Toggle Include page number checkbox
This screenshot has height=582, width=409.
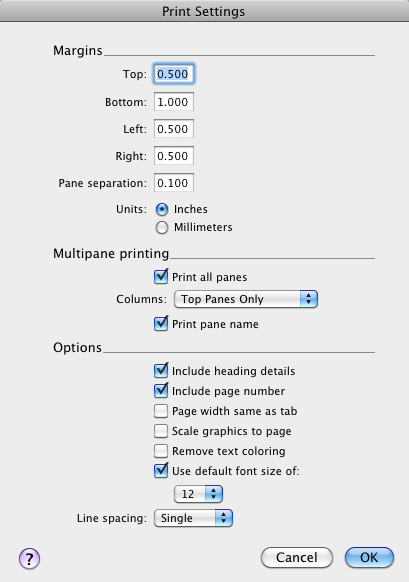pyautogui.click(x=161, y=390)
